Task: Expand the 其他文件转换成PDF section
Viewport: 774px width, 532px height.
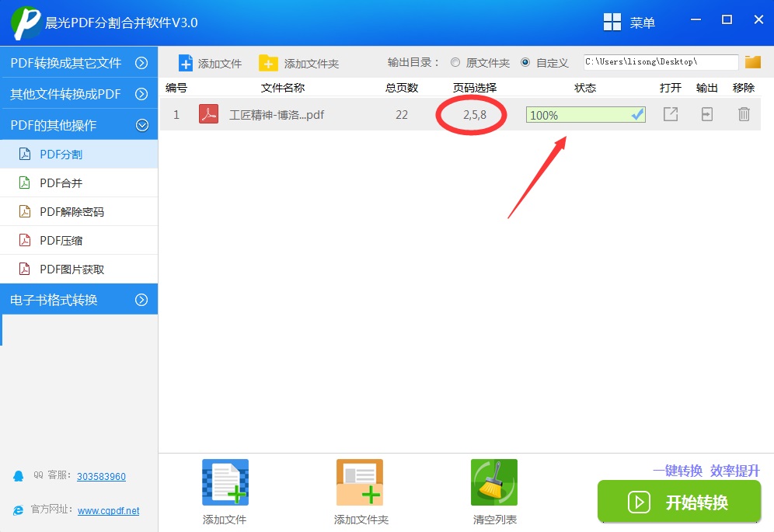Action: (x=79, y=94)
